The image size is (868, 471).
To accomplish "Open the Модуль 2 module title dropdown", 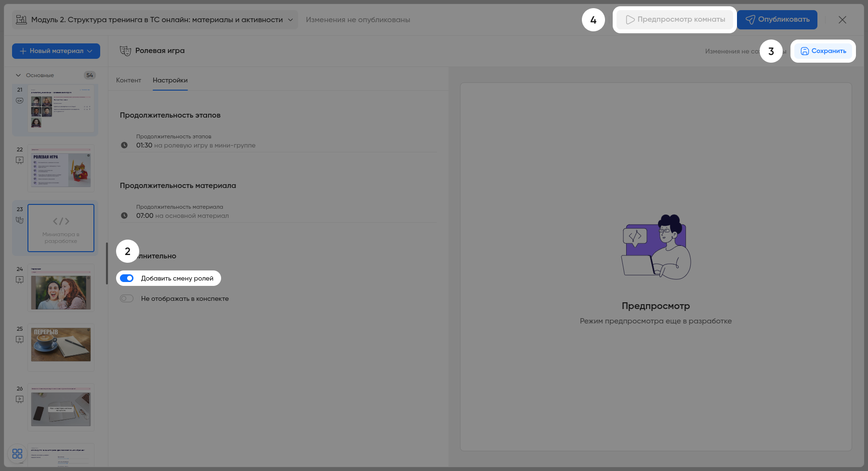I will point(155,20).
